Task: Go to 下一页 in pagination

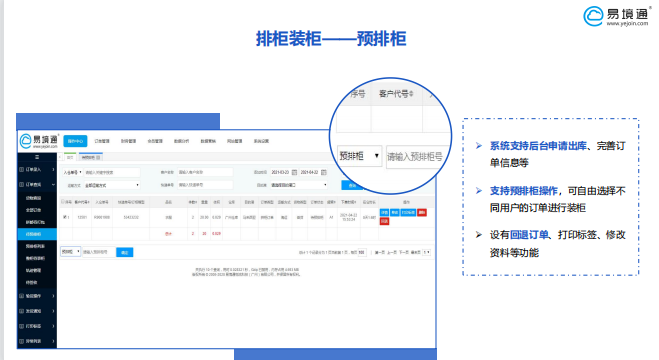Action: tap(403, 252)
